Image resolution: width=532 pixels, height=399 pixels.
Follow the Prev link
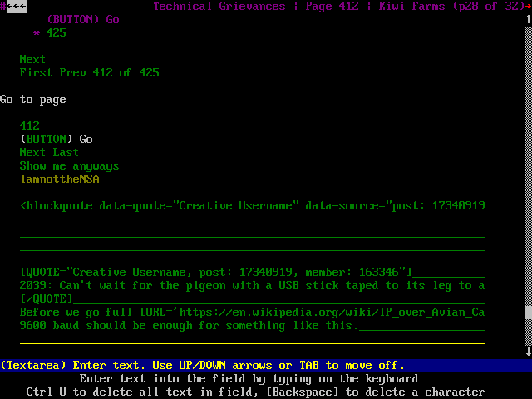click(72, 72)
